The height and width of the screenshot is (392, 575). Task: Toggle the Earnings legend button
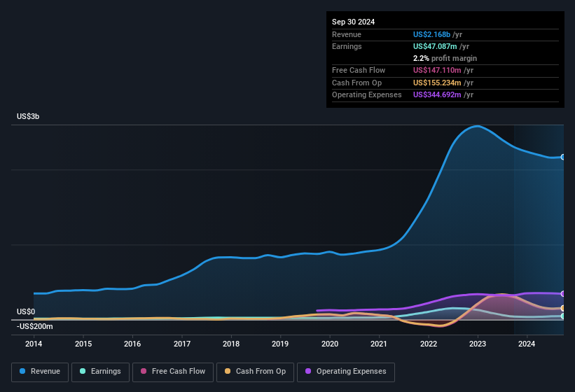[100, 372]
